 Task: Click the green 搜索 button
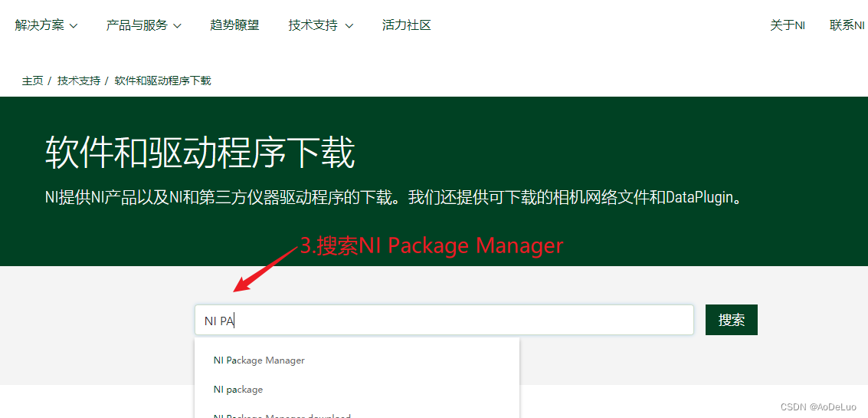point(732,320)
